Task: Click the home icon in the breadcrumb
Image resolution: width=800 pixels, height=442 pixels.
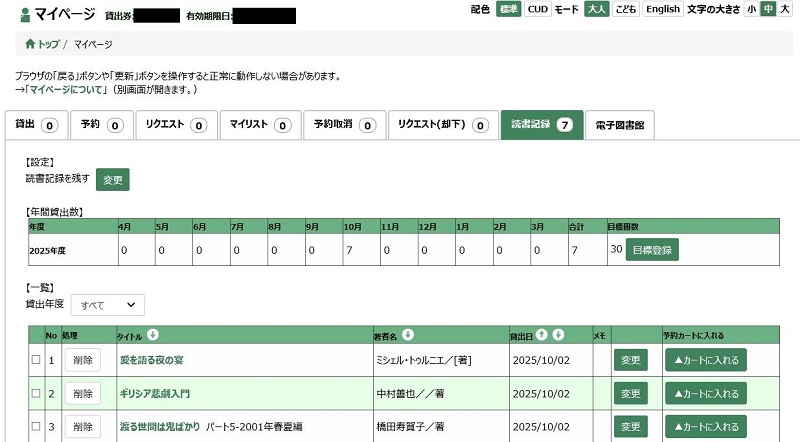Action: tap(31, 45)
